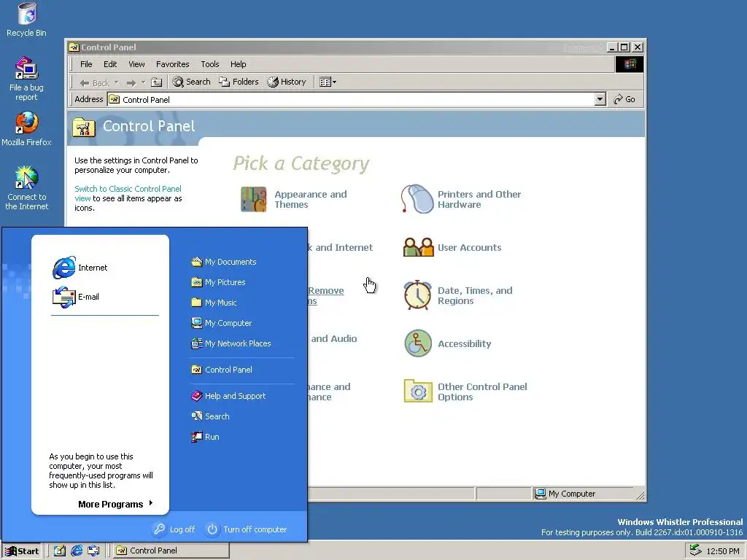Click Turn off computer button
This screenshot has width=747, height=560.
tap(247, 529)
